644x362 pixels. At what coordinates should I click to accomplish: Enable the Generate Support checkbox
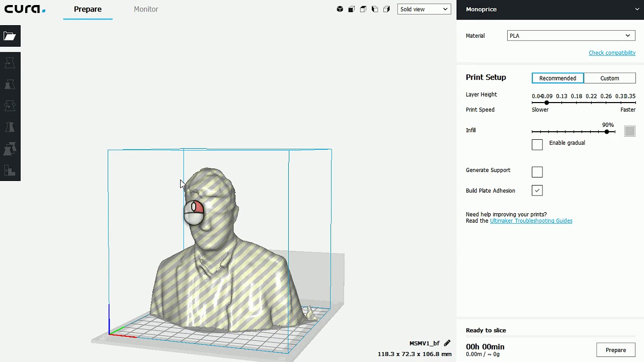537,172
